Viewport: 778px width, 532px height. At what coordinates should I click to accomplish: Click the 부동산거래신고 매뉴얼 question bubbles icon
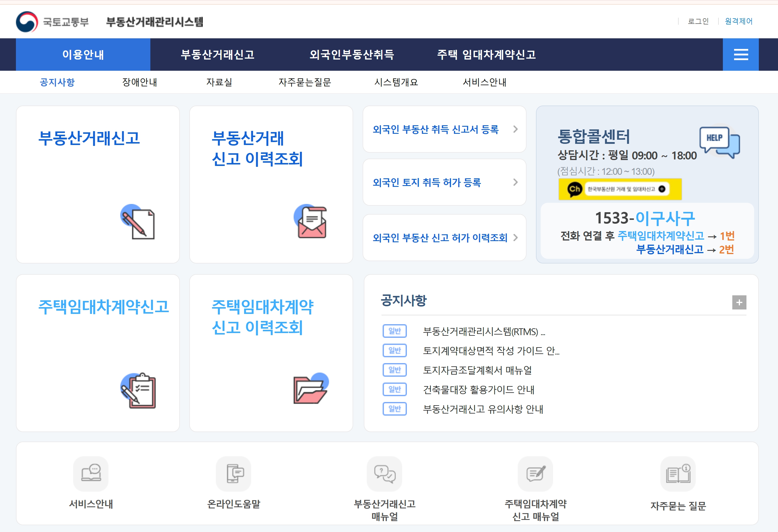pyautogui.click(x=384, y=473)
